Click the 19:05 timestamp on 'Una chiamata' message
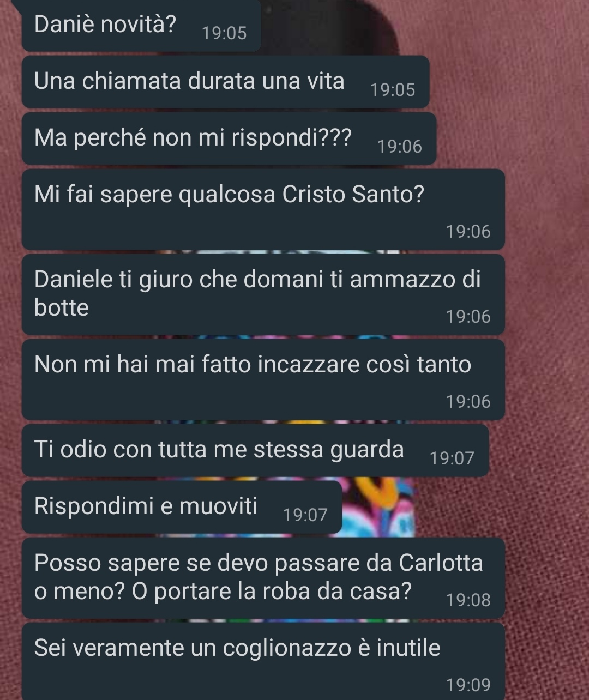Screen dimensions: 589x700 (x=393, y=90)
